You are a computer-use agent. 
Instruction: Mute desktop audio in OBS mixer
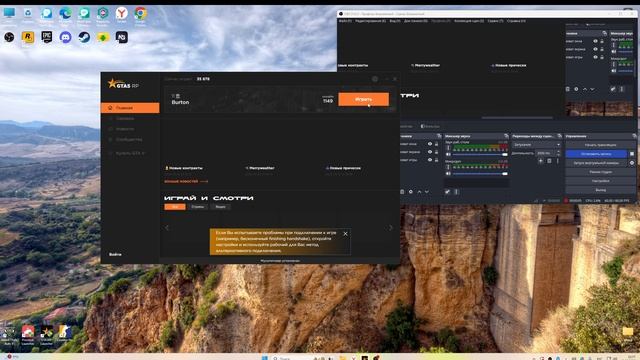[x=448, y=154]
